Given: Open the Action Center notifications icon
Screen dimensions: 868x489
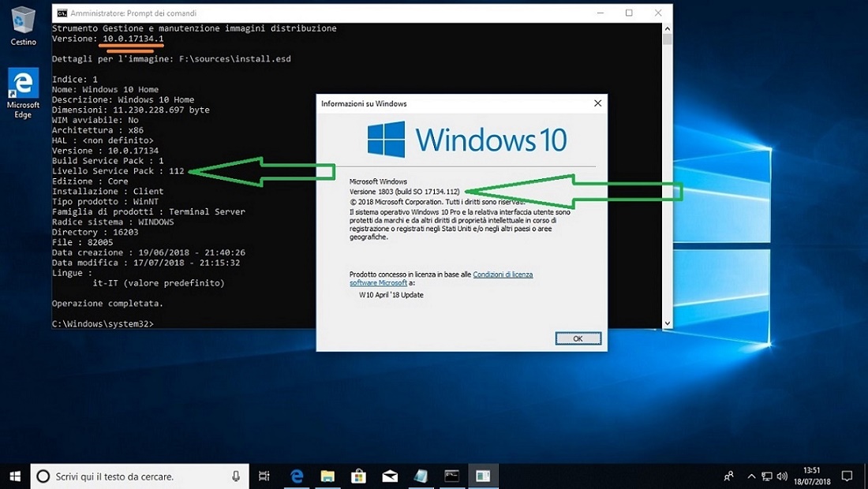Looking at the screenshot, I should tap(847, 476).
